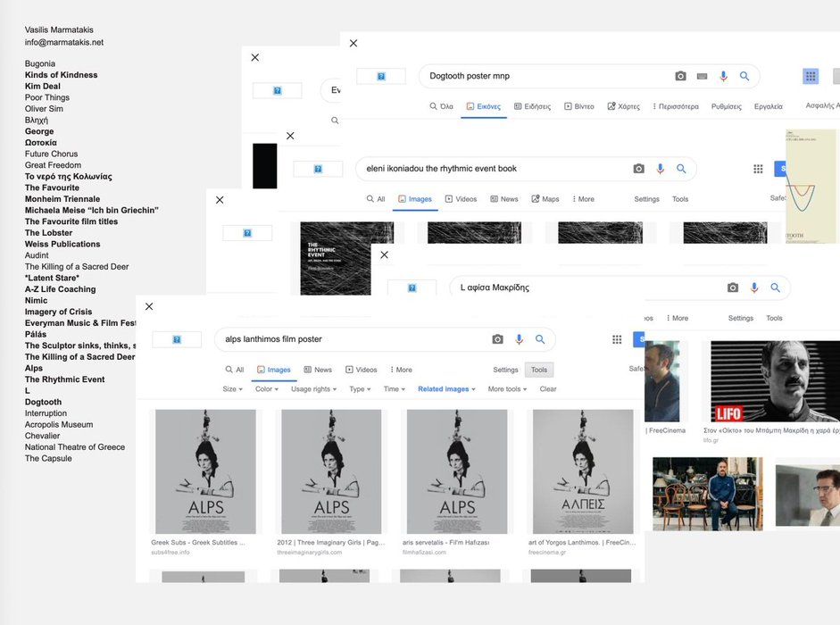This screenshot has height=625, width=840.
Task: Click camera icon in rhythmic event book search
Action: (638, 169)
